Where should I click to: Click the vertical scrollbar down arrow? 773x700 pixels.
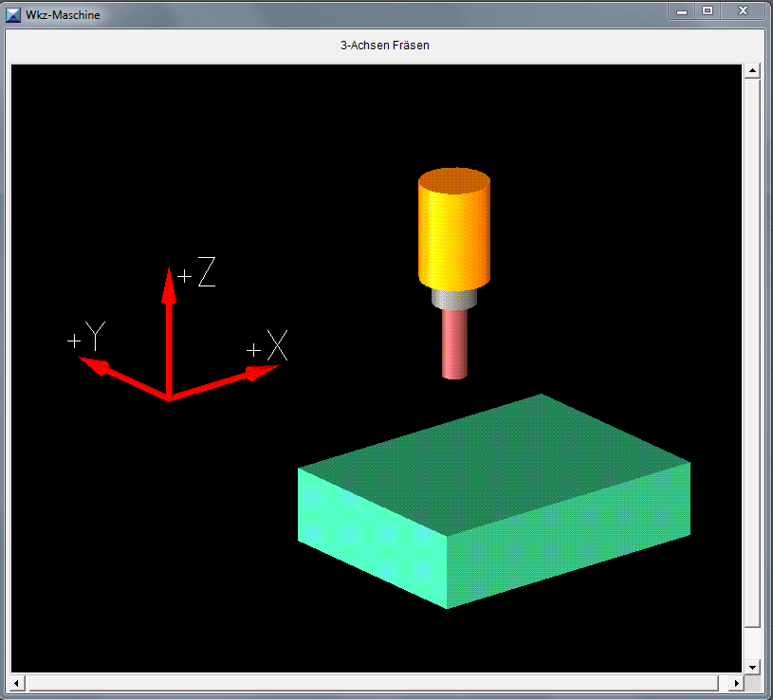(752, 668)
